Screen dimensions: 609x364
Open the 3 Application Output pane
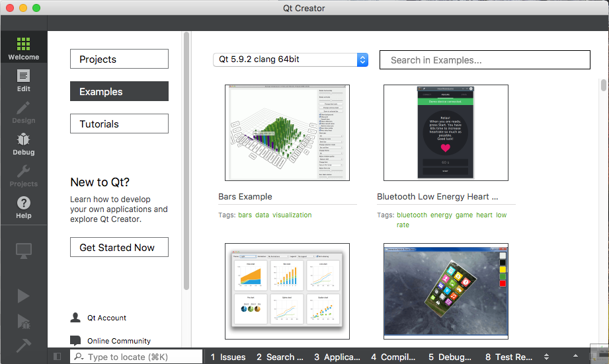pyautogui.click(x=337, y=357)
